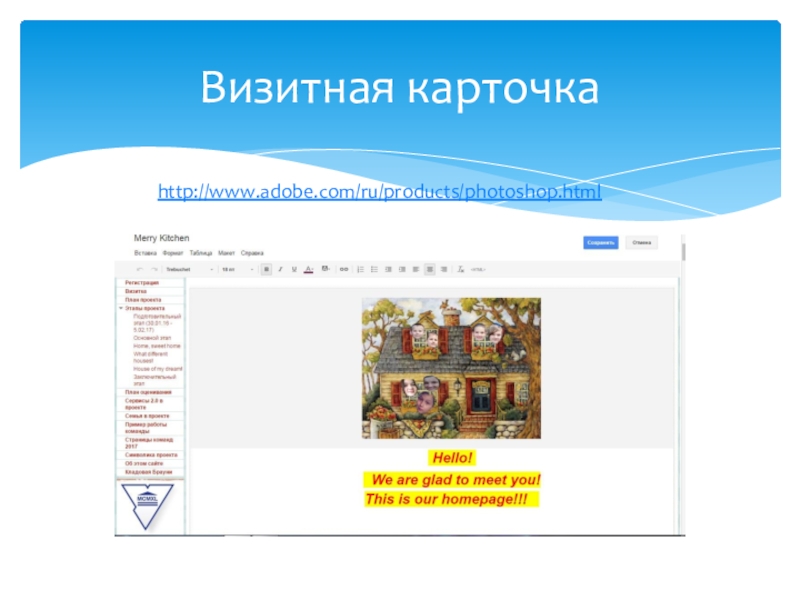Image resolution: width=800 pixels, height=600 pixels.
Task: Open the Макет menu
Action: pos(226,253)
